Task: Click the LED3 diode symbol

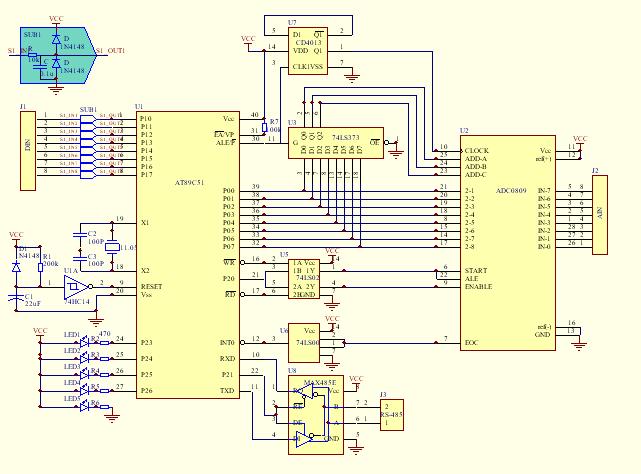Action: pyautogui.click(x=85, y=375)
